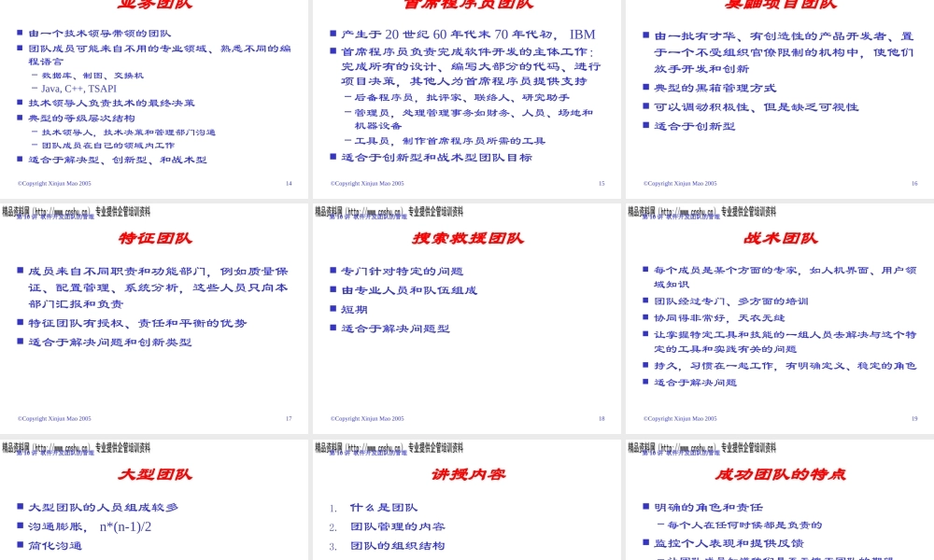Click page number 16 in slide footer
This screenshot has width=934, height=560.
(x=914, y=183)
